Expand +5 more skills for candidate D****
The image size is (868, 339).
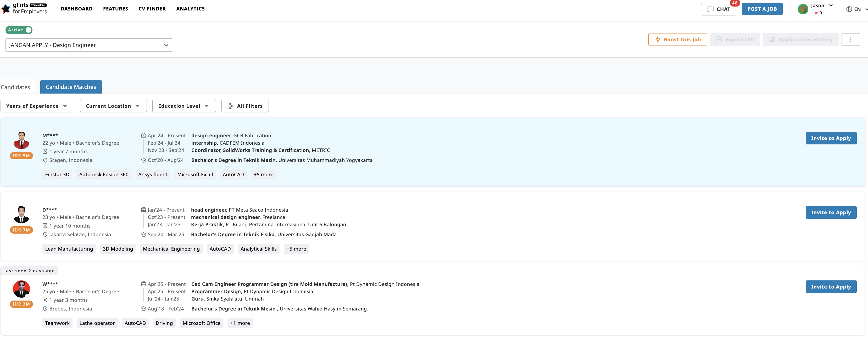click(296, 248)
